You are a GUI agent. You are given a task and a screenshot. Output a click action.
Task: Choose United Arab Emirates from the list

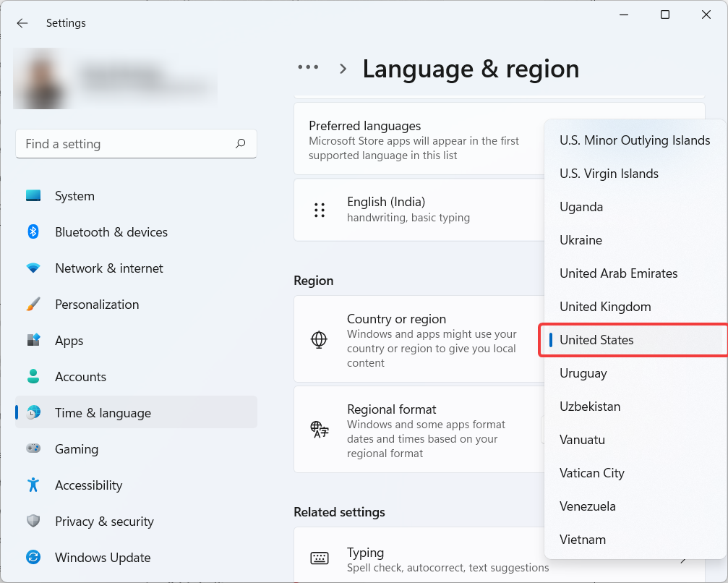(x=635, y=273)
